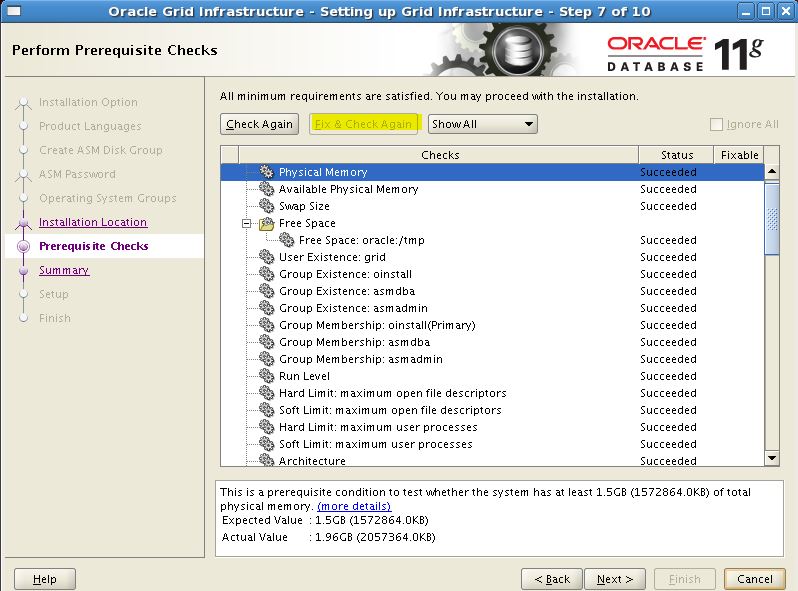Click the Create ASM Disk Group step
The height and width of the screenshot is (591, 798).
click(x=101, y=150)
